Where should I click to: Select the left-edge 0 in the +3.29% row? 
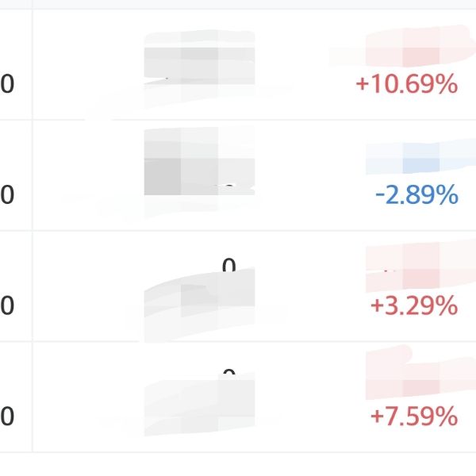coord(7,305)
